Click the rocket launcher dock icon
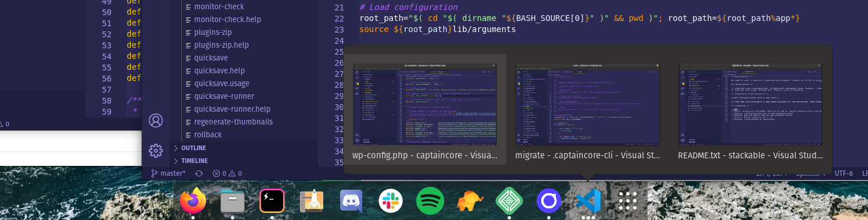 tap(312, 201)
